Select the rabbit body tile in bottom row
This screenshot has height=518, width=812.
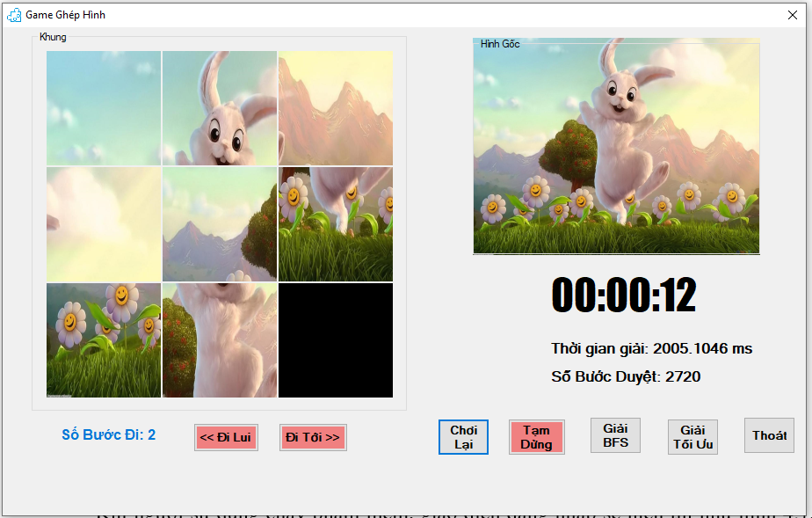[220, 340]
